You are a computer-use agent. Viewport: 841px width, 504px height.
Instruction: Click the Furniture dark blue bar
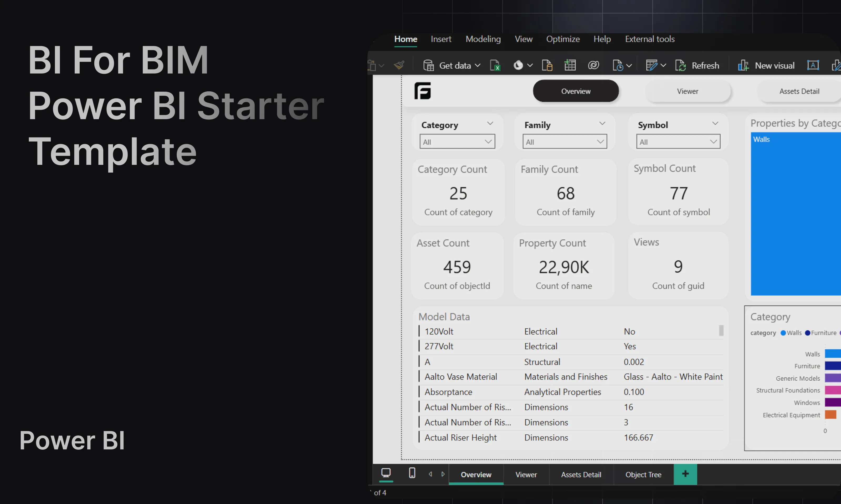tap(833, 366)
